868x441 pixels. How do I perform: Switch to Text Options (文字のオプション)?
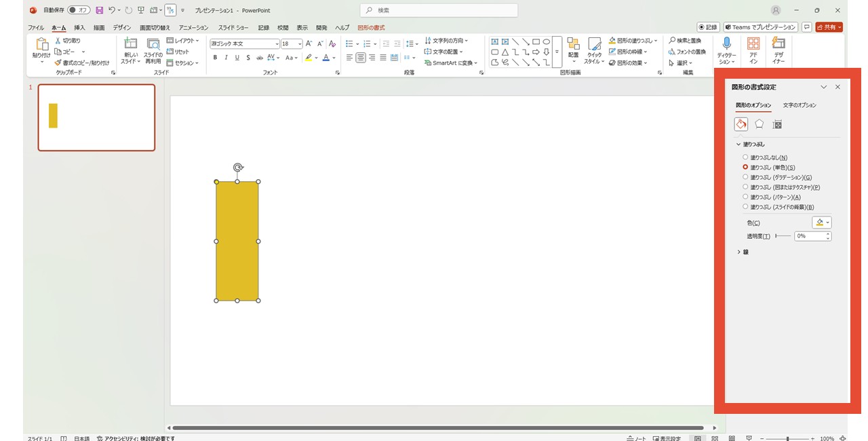tap(800, 105)
